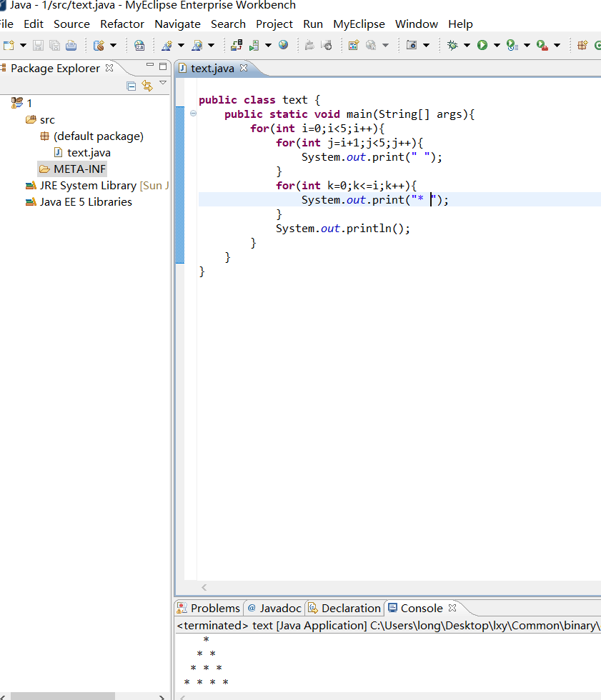The image size is (601, 700).
Task: Click Collapse All in Package Explorer
Action: click(x=131, y=86)
